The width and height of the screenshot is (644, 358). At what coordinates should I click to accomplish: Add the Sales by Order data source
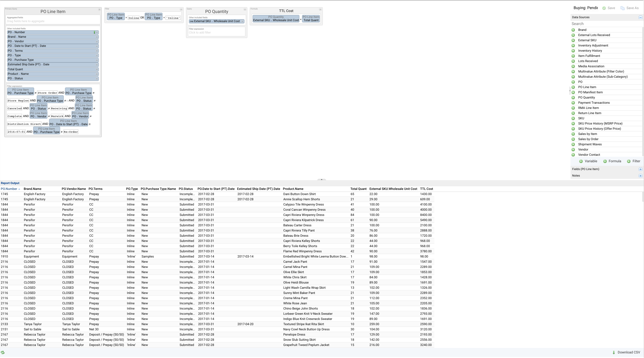pos(573,139)
